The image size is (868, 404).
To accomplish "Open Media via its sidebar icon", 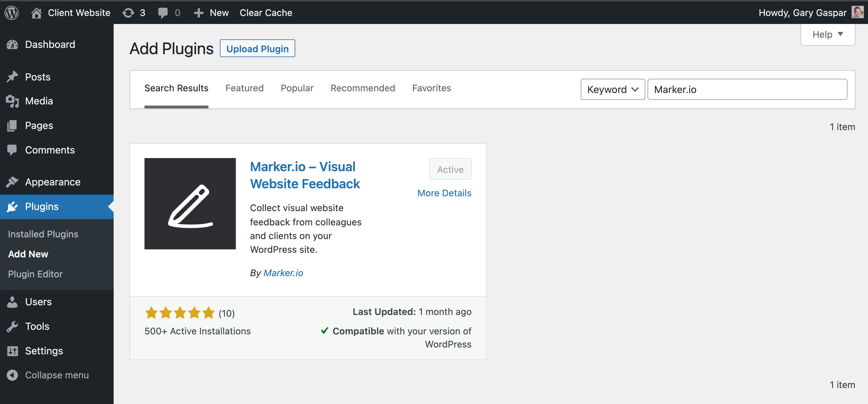I will point(13,101).
